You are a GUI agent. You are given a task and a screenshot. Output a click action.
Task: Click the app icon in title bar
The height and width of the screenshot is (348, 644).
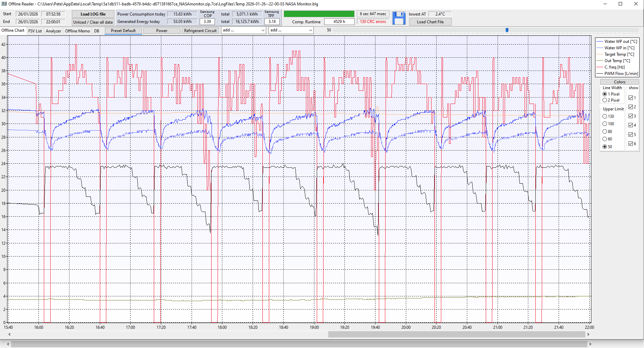[4, 4]
